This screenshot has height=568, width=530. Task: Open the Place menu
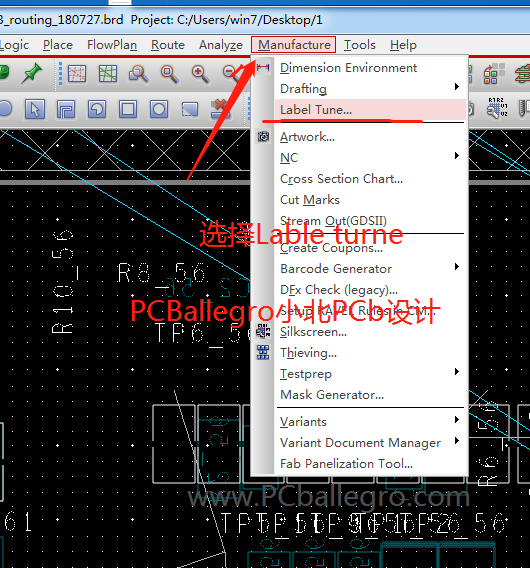pos(58,45)
